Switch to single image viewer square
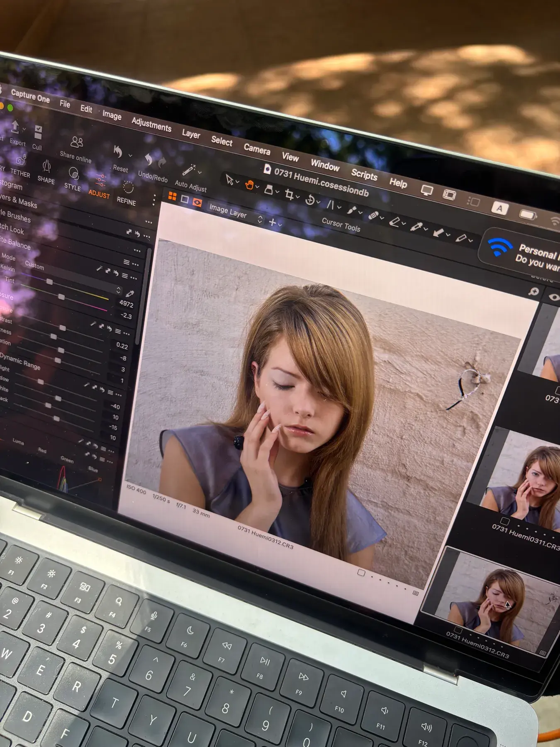Viewport: 560px width, 747px height. [x=185, y=200]
